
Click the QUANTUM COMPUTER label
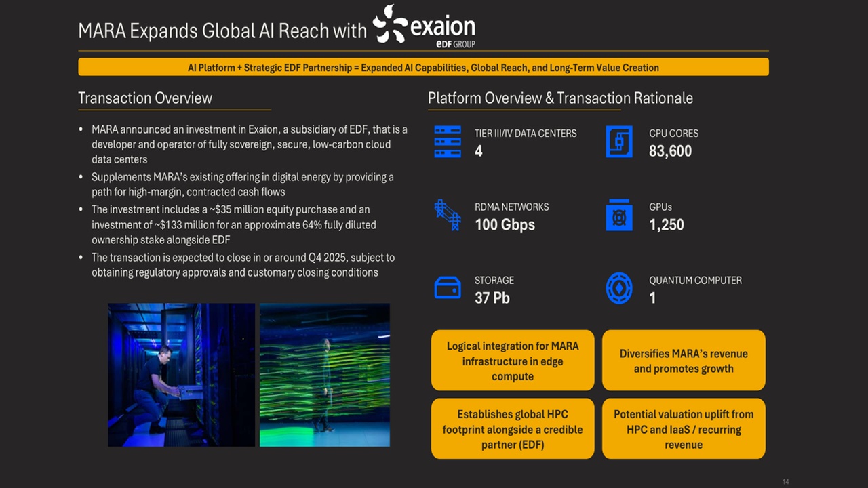pos(695,280)
